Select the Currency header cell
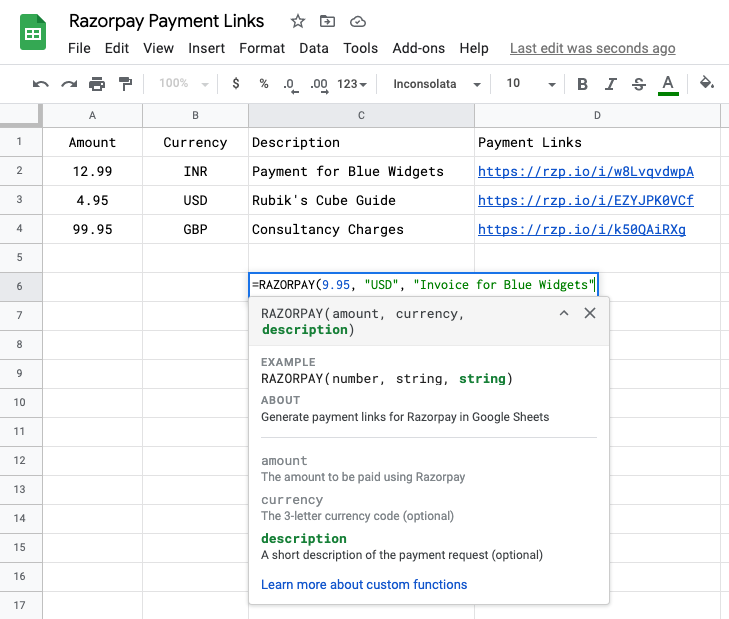Viewport: 729px width, 619px height. pyautogui.click(x=195, y=142)
